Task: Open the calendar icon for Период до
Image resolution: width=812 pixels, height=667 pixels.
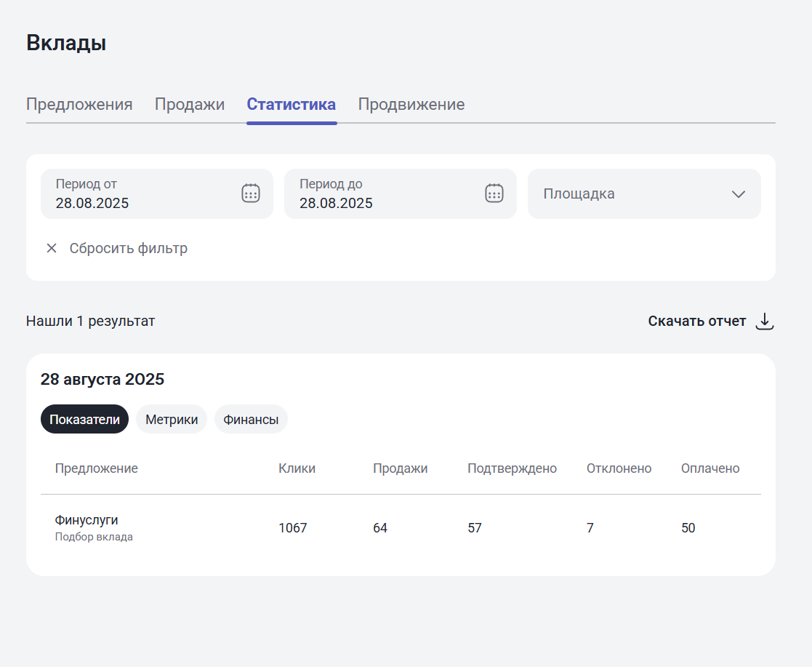Action: click(494, 193)
